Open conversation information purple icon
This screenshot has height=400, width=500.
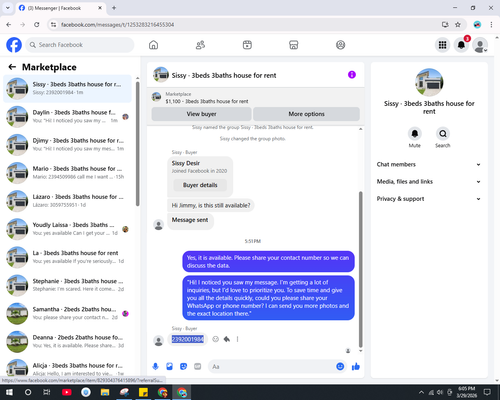click(x=352, y=75)
